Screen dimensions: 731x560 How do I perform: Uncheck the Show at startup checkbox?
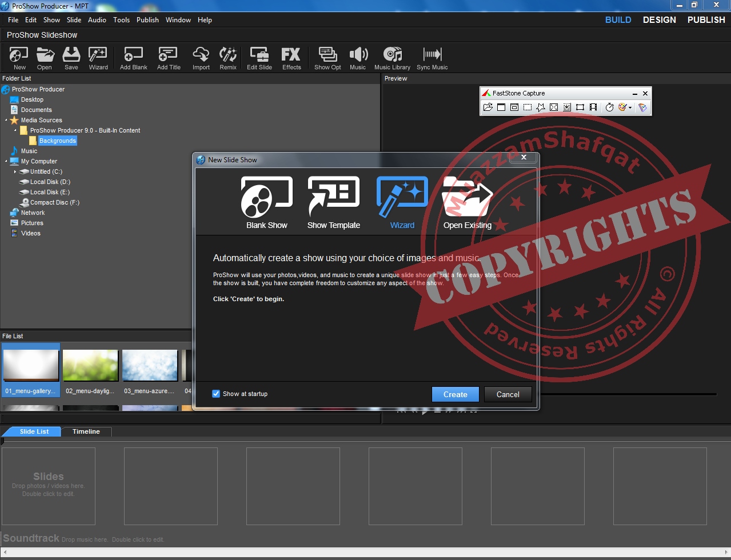tap(216, 394)
